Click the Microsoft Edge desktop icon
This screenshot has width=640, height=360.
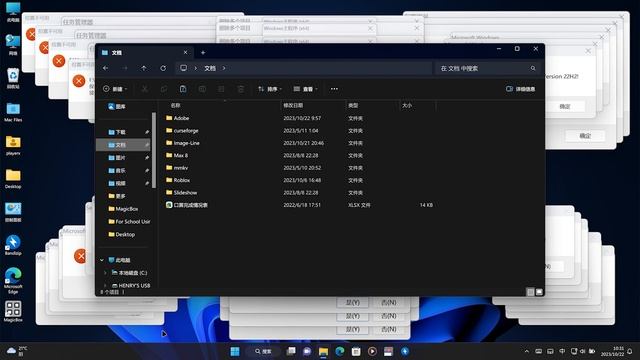pos(13,280)
